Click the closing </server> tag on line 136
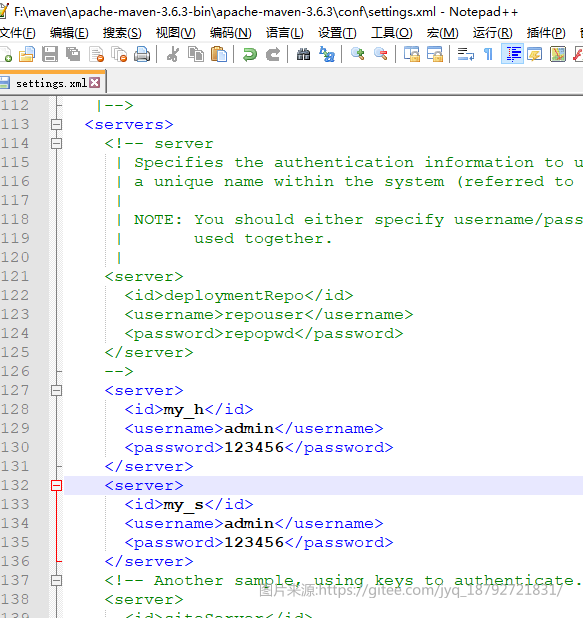The width and height of the screenshot is (583, 618). [x=149, y=562]
